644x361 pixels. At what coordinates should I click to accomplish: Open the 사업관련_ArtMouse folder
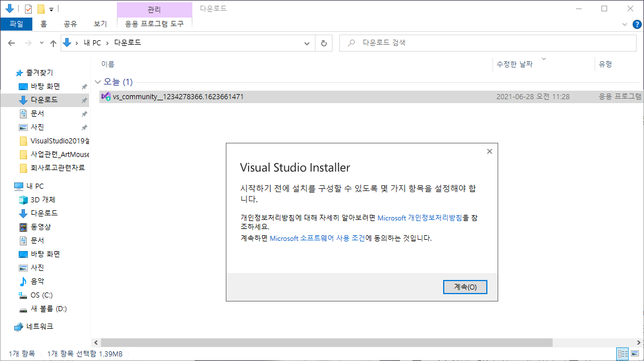point(60,154)
